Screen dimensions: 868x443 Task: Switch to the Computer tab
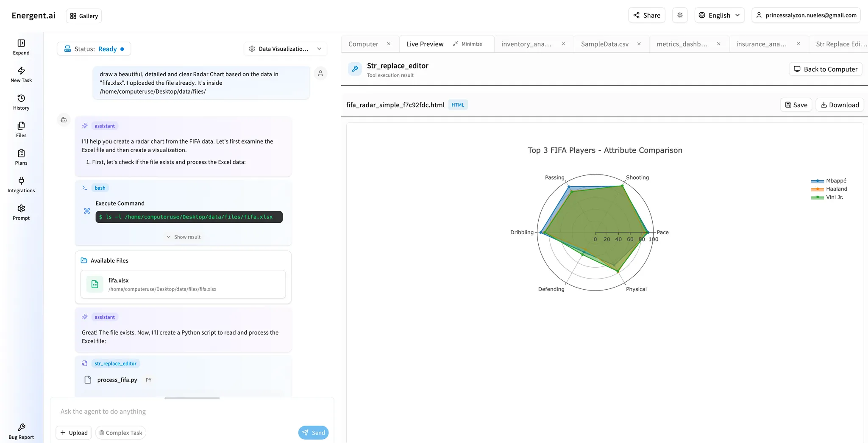[363, 44]
